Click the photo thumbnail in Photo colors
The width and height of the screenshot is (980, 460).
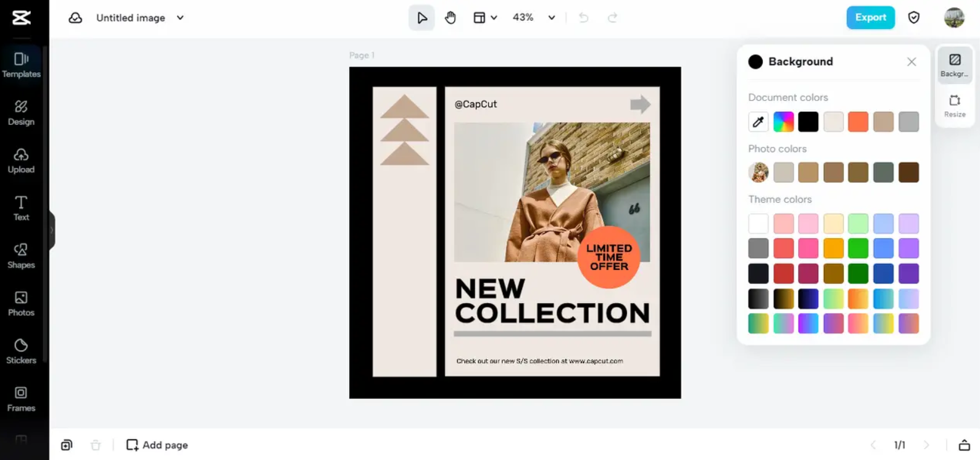[x=758, y=172]
